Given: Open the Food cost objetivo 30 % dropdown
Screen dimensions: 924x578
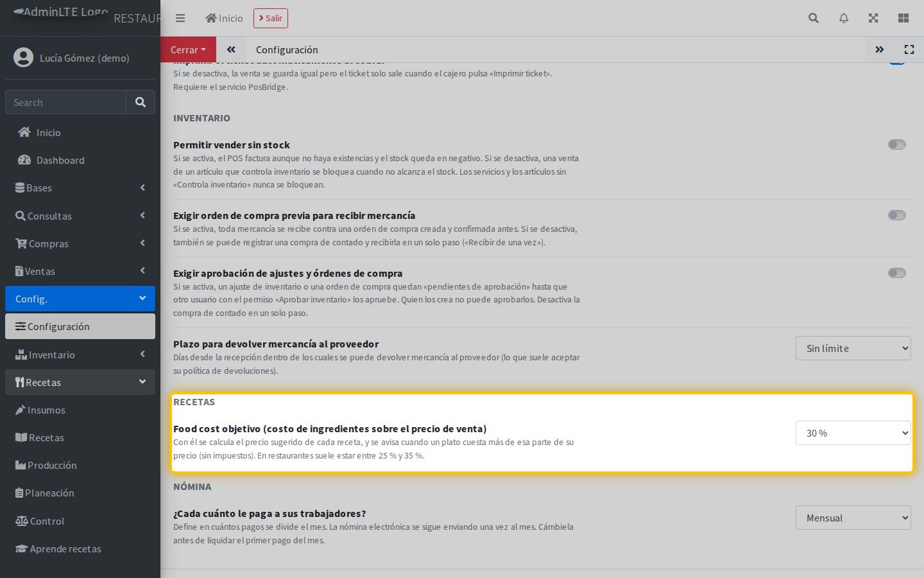Looking at the screenshot, I should click(x=853, y=433).
